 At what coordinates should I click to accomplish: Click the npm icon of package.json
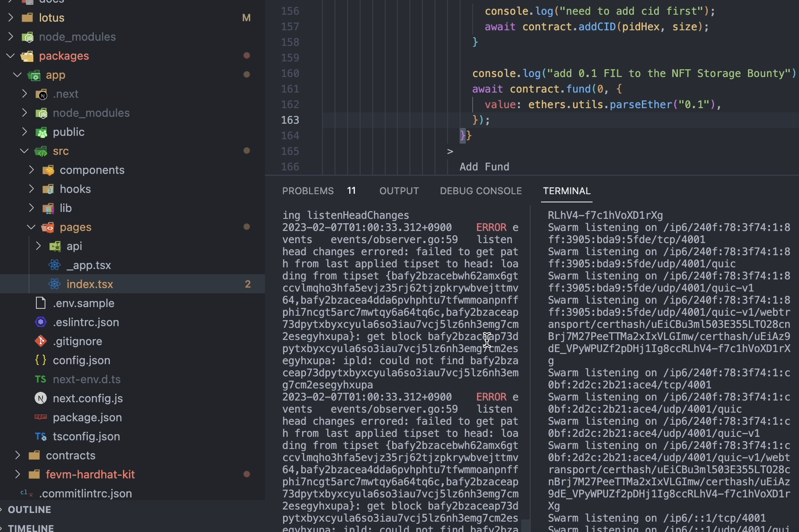(x=41, y=417)
